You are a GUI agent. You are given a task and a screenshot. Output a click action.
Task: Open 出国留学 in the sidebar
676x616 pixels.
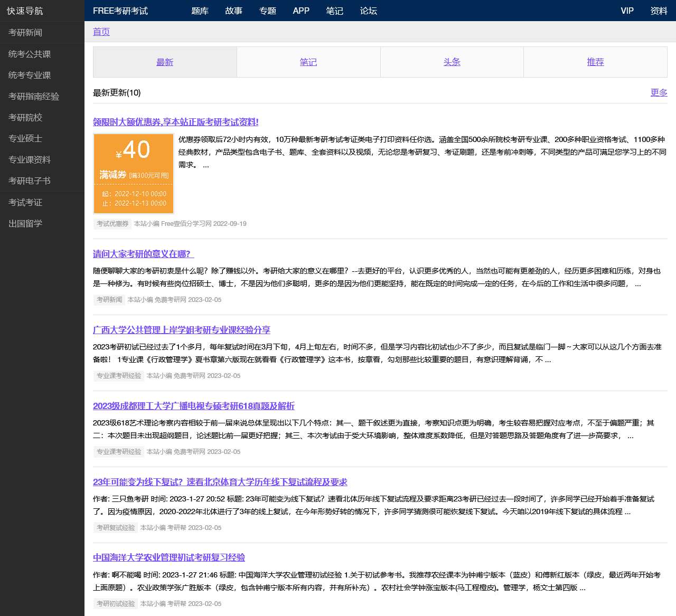[x=42, y=223]
